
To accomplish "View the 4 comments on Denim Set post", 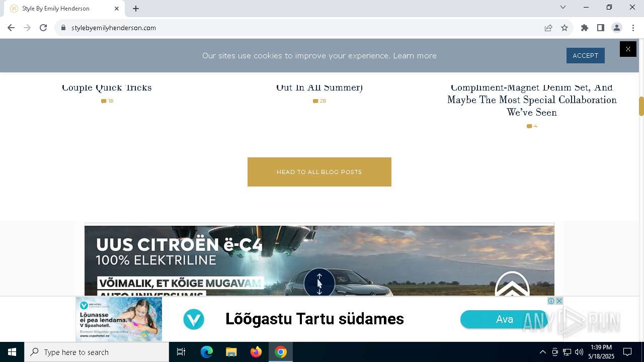I will (x=532, y=126).
